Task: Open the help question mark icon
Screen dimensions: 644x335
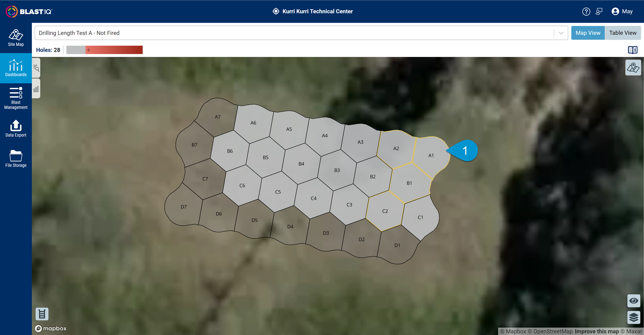Action: 586,12
